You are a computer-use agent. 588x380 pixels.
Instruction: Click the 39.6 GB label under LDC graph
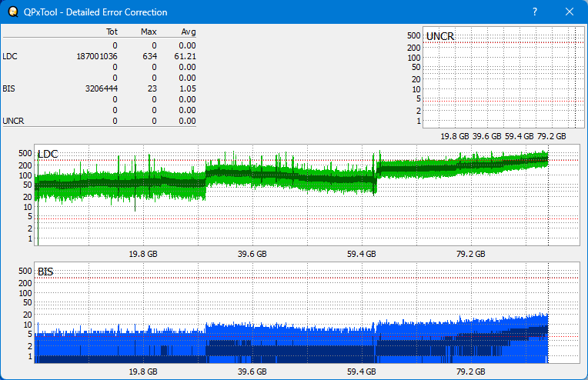coord(252,253)
